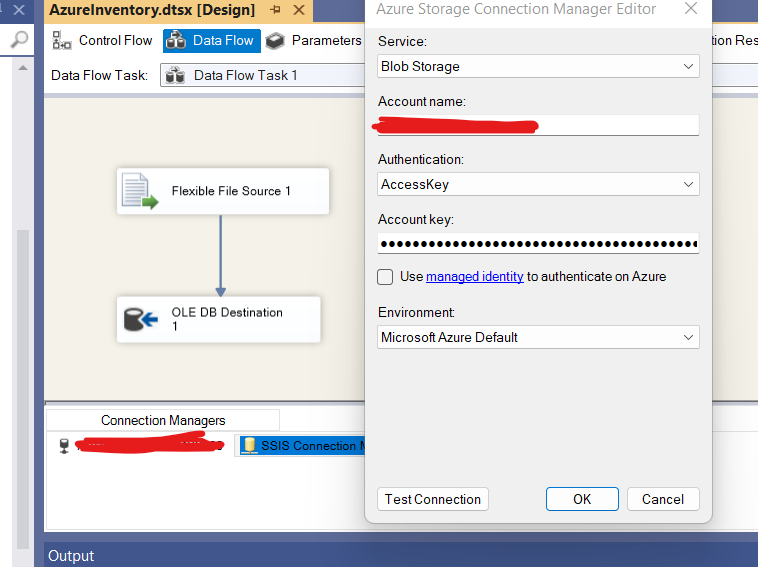The image size is (758, 567).
Task: Select the SSIS Connection Manager entry
Action: [302, 445]
